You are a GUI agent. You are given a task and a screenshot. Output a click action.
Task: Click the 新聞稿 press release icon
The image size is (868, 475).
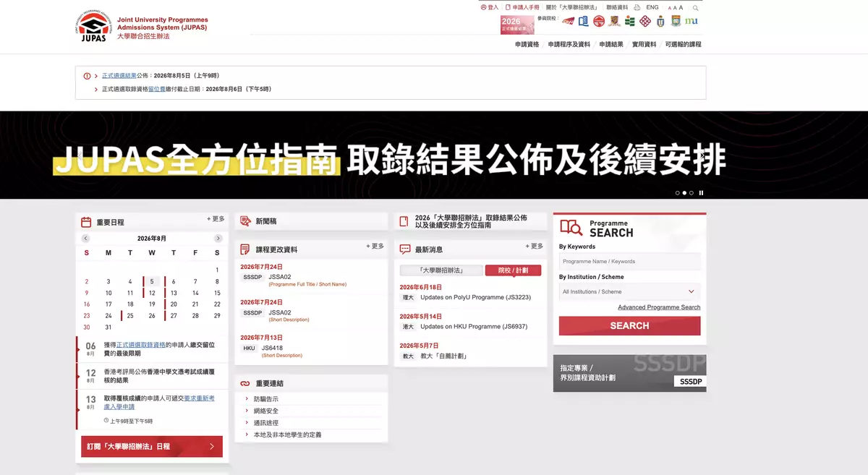(x=245, y=221)
